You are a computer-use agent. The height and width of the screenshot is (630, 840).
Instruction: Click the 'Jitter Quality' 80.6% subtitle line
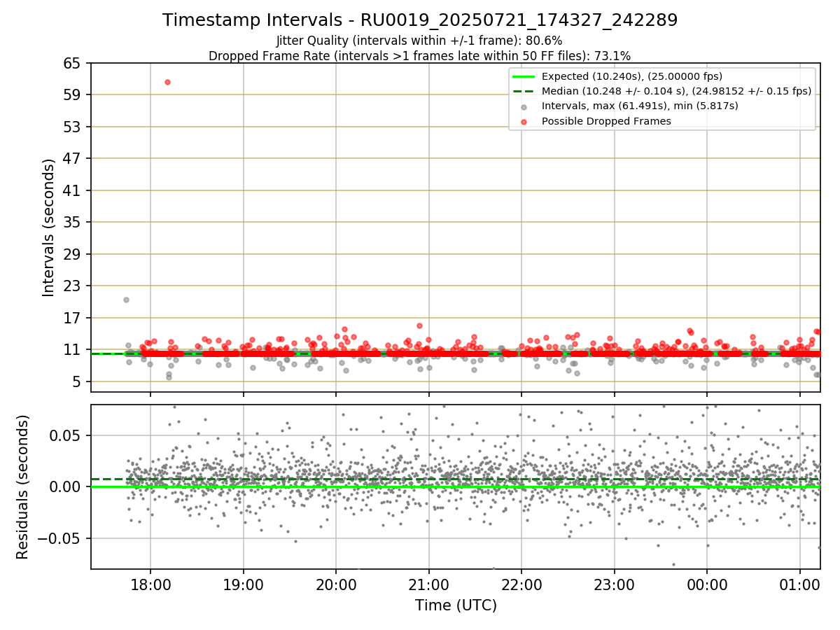coord(419,41)
